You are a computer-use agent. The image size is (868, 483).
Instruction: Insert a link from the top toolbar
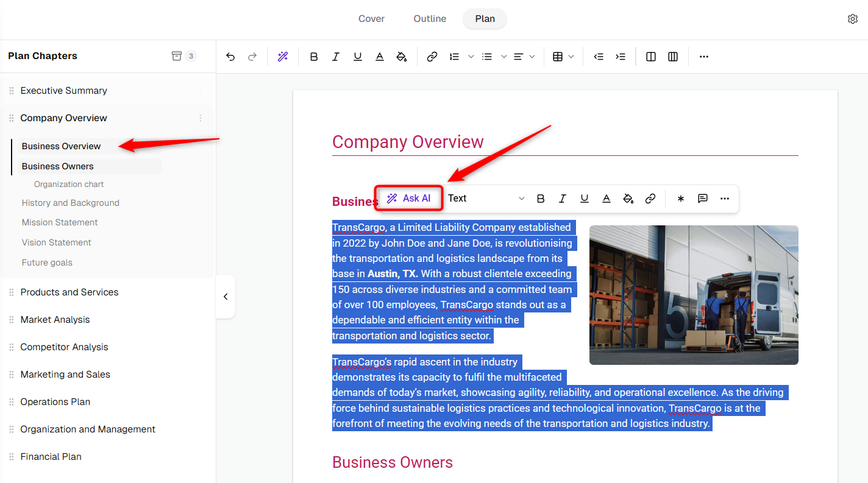point(432,57)
